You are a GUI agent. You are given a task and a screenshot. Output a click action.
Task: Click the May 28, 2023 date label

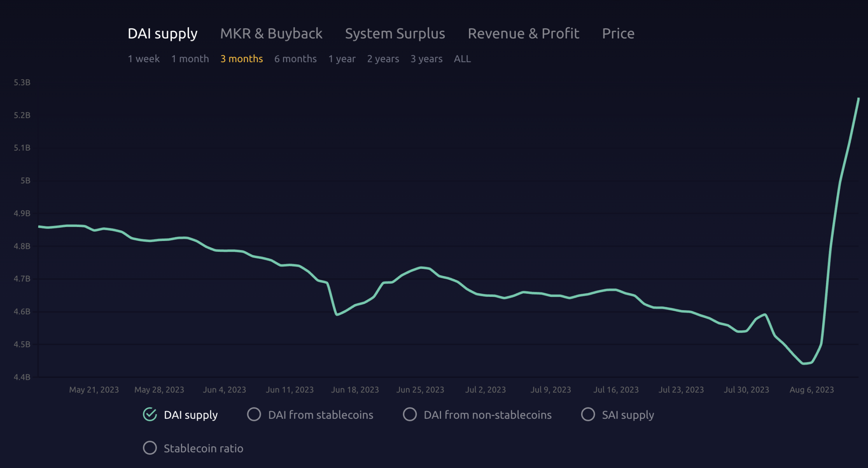click(159, 390)
